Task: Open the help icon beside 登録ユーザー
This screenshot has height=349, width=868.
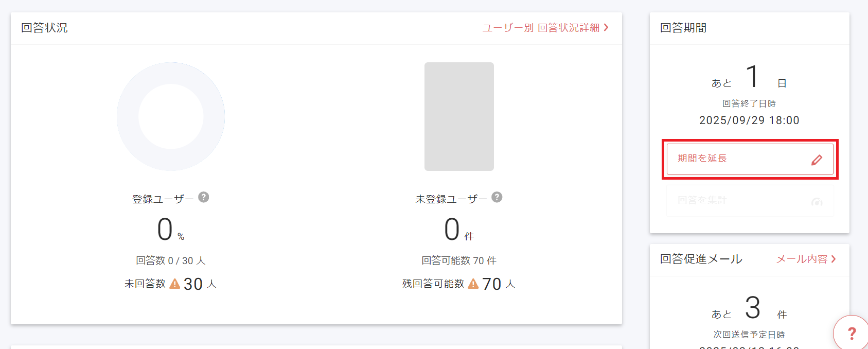Action: 204,197
